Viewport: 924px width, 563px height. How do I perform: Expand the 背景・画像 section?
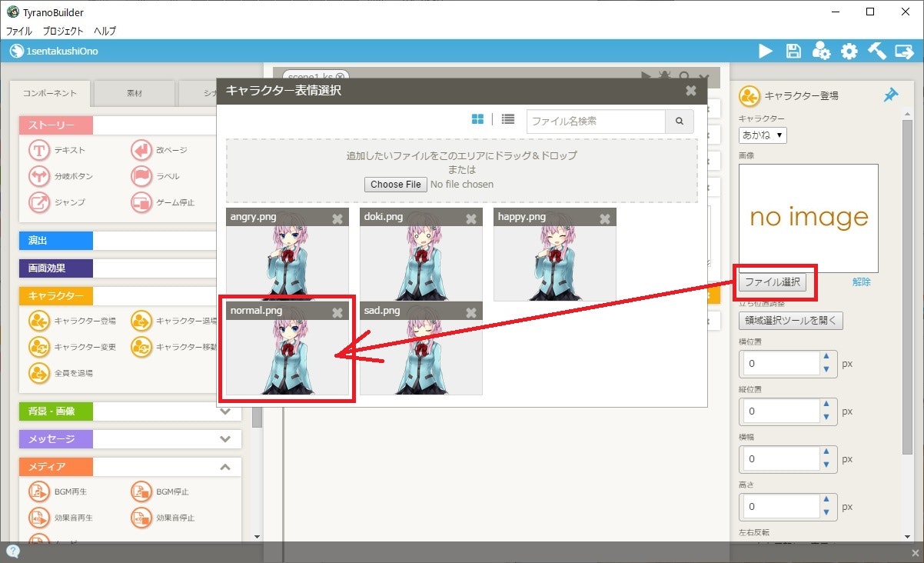click(x=225, y=411)
